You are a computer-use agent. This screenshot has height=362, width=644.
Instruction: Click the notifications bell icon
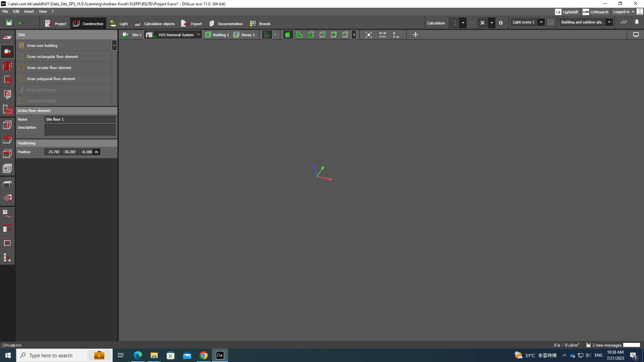point(637,22)
